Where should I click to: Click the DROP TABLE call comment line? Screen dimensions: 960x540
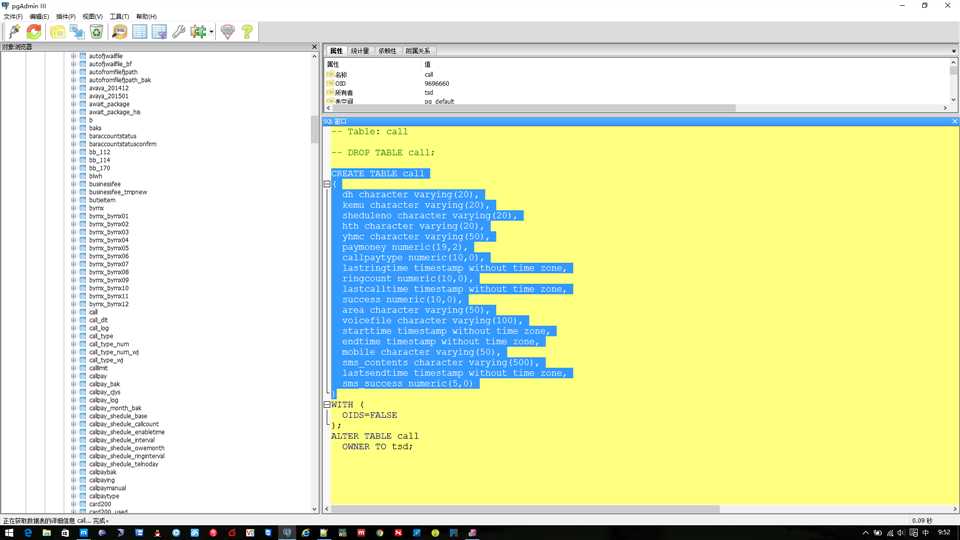[x=383, y=152]
